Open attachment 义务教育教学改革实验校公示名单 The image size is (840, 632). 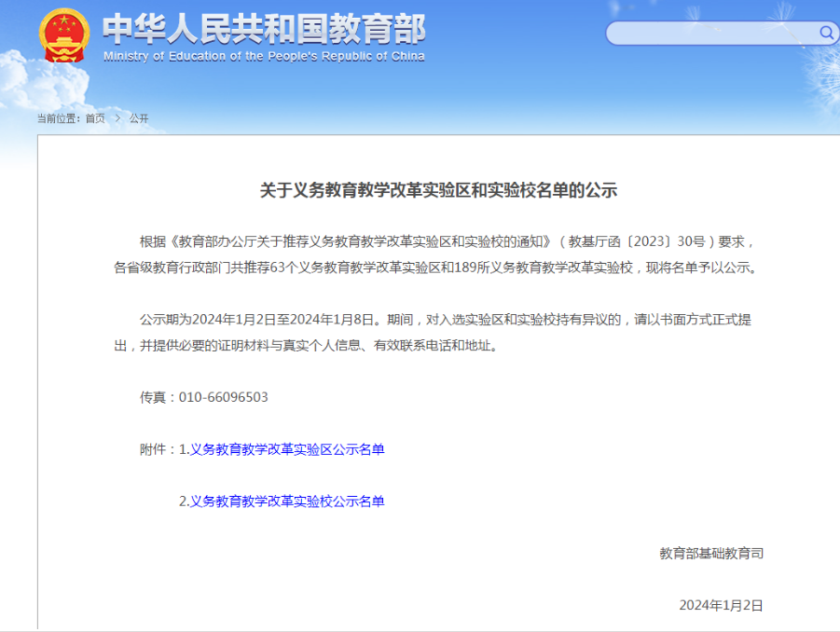(287, 501)
